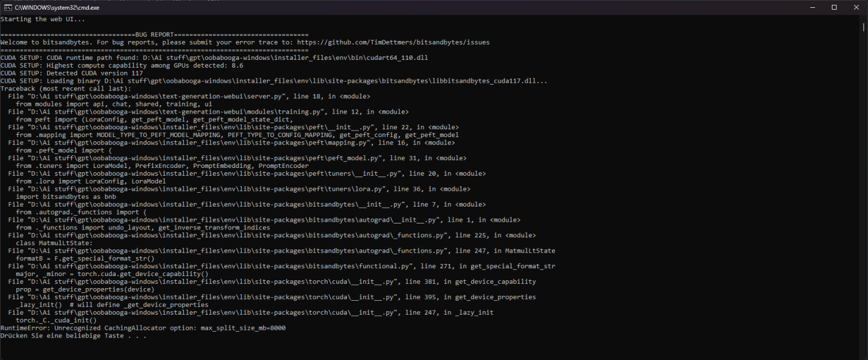Viewport: 868px width, 360px height.
Task: Select the RuntimeError message line
Action: pyautogui.click(x=143, y=327)
